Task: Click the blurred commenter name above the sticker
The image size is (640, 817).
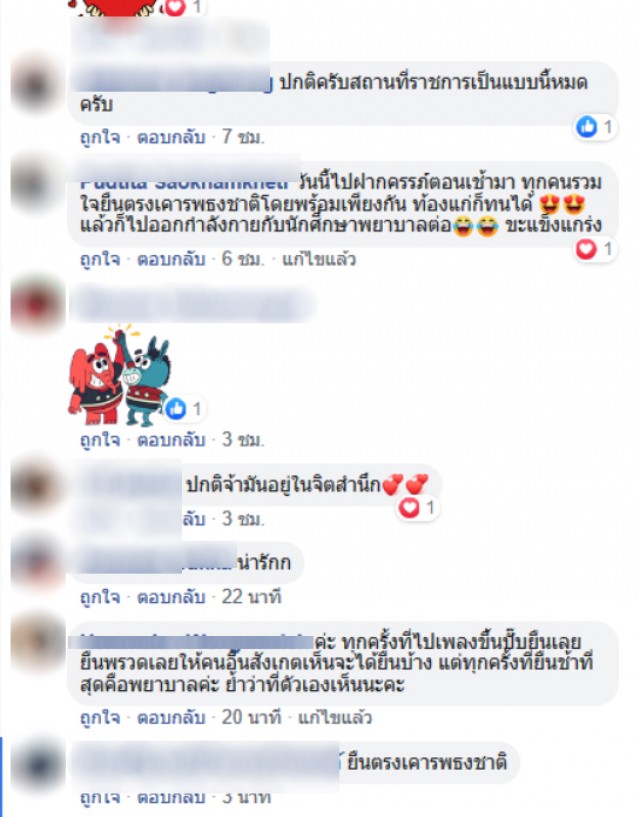Action: [x=192, y=304]
